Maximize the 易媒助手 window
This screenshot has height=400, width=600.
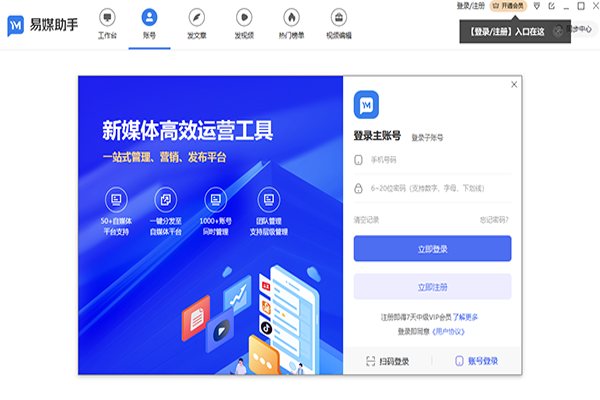(x=581, y=6)
